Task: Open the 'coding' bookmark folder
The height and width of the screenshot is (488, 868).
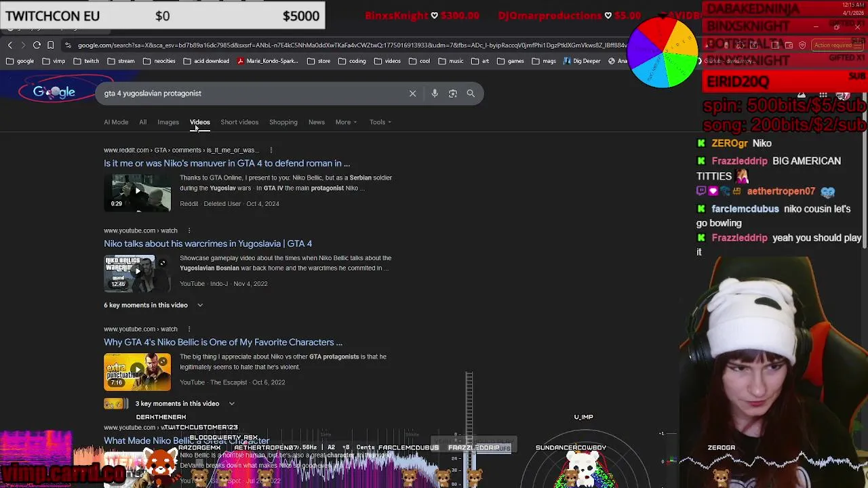Action: point(352,61)
